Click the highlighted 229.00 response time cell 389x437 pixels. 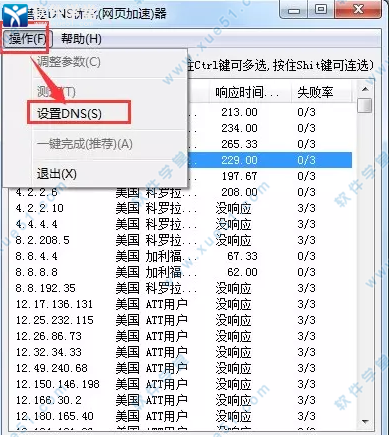point(239,160)
